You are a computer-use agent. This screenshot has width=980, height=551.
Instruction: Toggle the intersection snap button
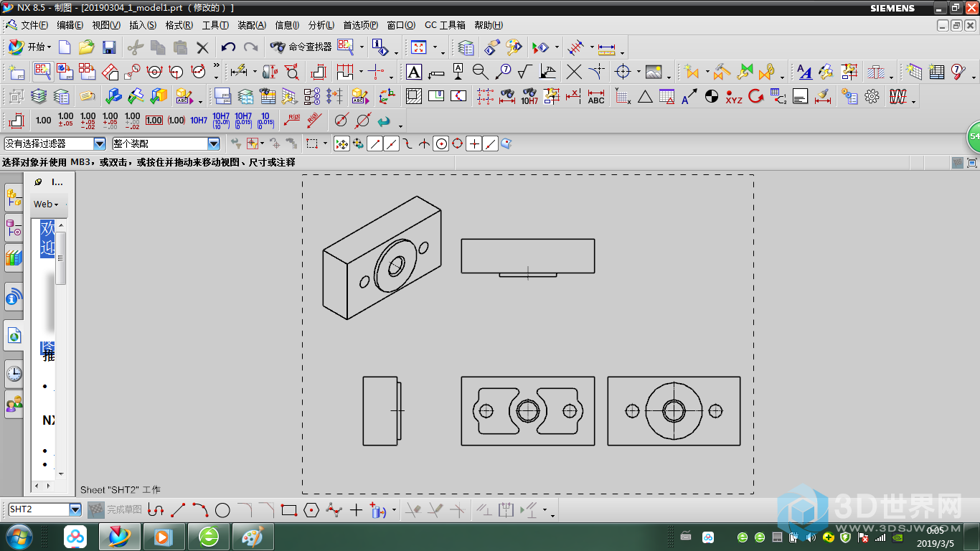click(x=425, y=144)
